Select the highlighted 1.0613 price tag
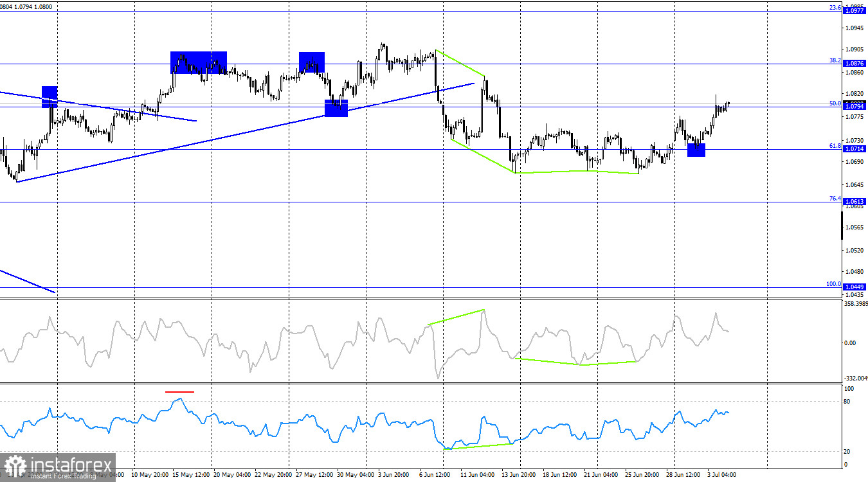This screenshot has height=482, width=868. click(x=854, y=202)
